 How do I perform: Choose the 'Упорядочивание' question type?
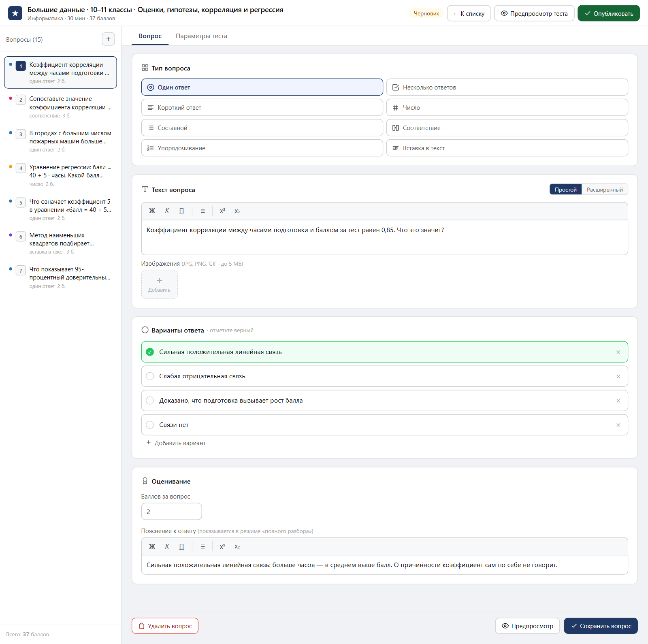262,148
